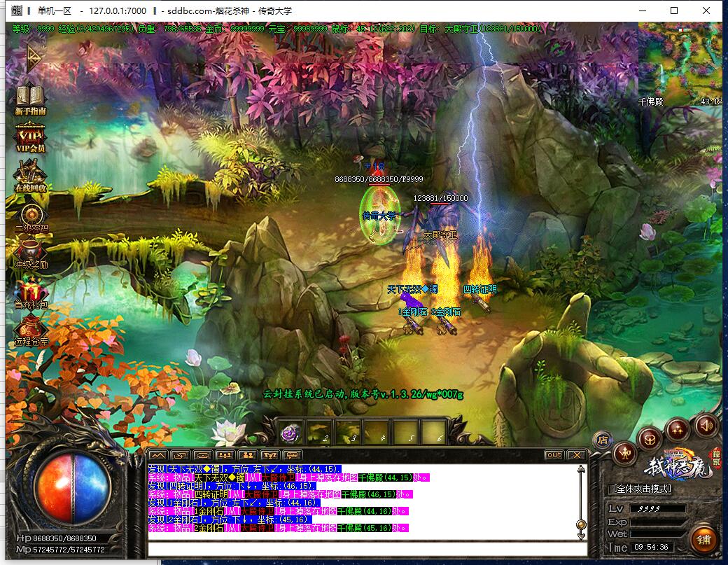This screenshot has height=565, width=728.
Task: Switch the 全体攻击模式 attack mode
Action: click(643, 489)
